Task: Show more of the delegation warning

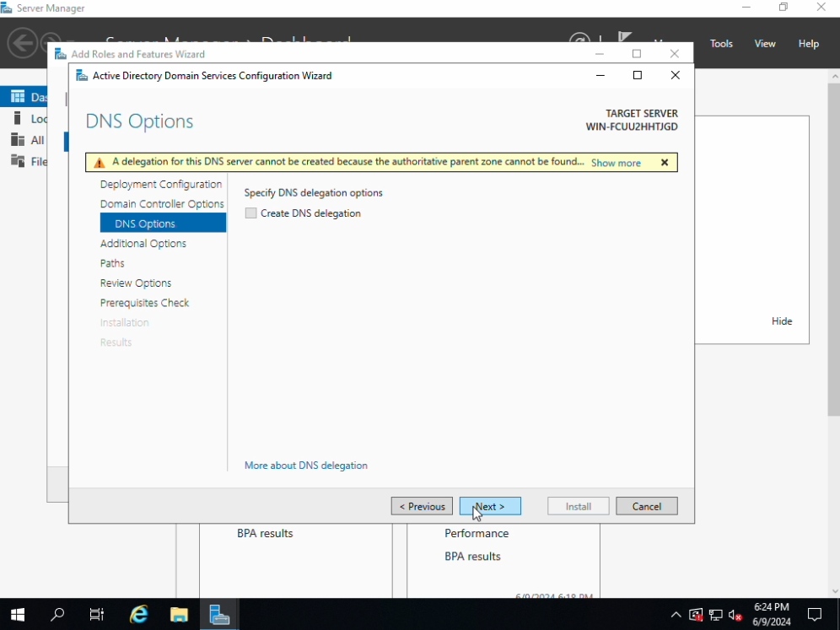Action: coord(616,163)
